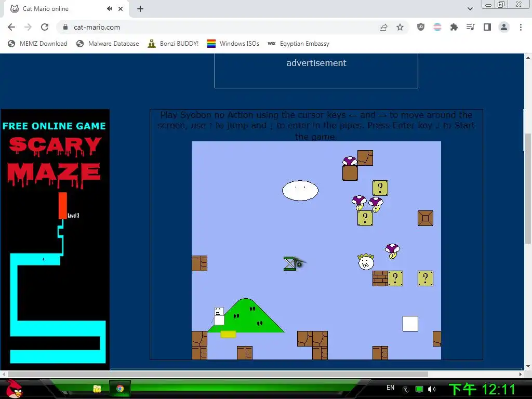
Task: Open the Malware Database bookmark
Action: (x=108, y=44)
